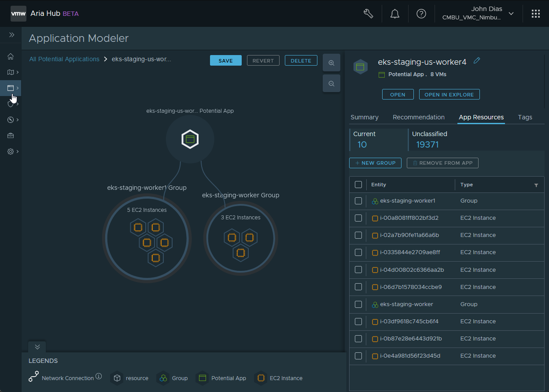This screenshot has width=549, height=392.
Task: Click the Type column filter icon
Action: click(x=536, y=185)
